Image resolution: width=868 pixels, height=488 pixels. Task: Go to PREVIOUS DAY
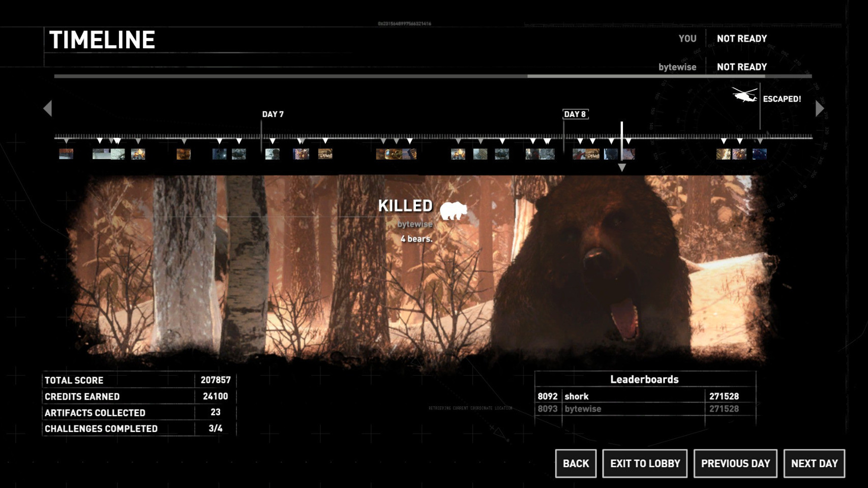(735, 464)
